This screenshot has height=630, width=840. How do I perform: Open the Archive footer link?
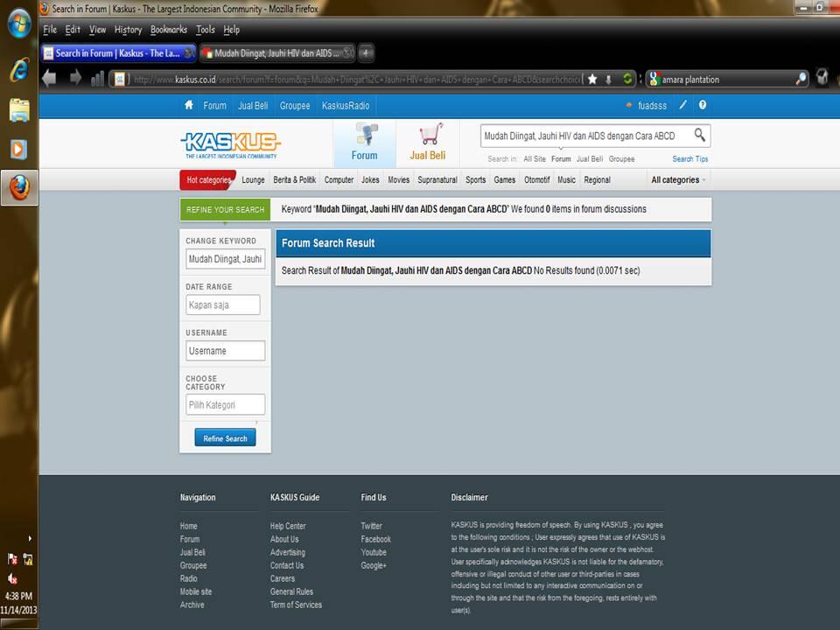(x=192, y=605)
